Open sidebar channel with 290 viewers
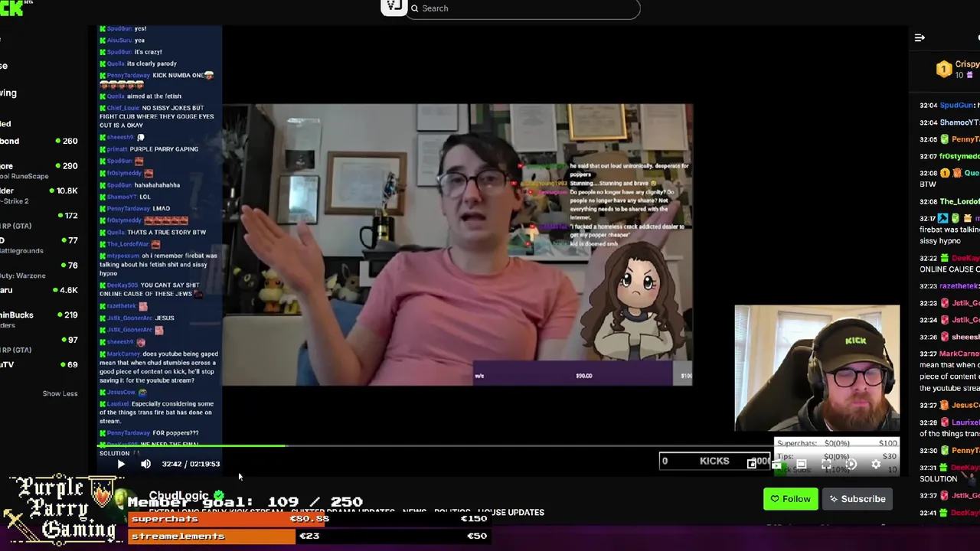The image size is (980, 551). point(38,171)
